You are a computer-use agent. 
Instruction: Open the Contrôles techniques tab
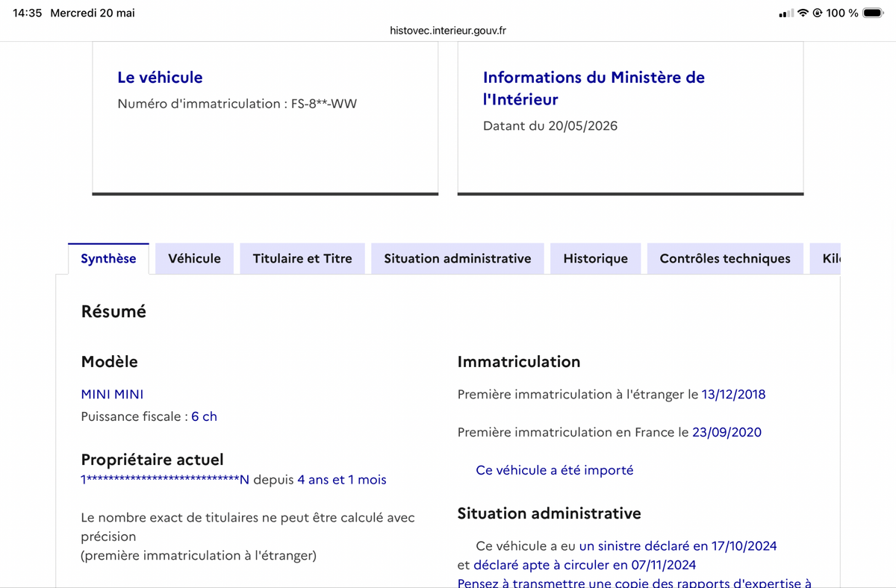[725, 259]
